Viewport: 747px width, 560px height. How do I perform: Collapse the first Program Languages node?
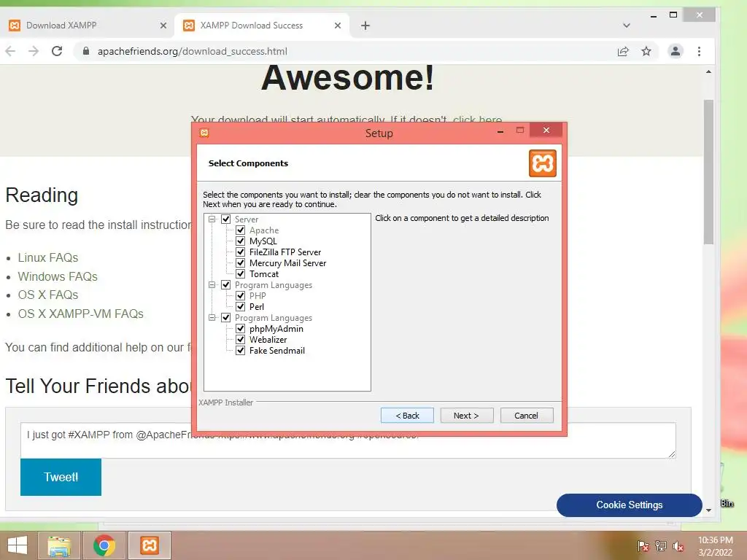(x=212, y=285)
